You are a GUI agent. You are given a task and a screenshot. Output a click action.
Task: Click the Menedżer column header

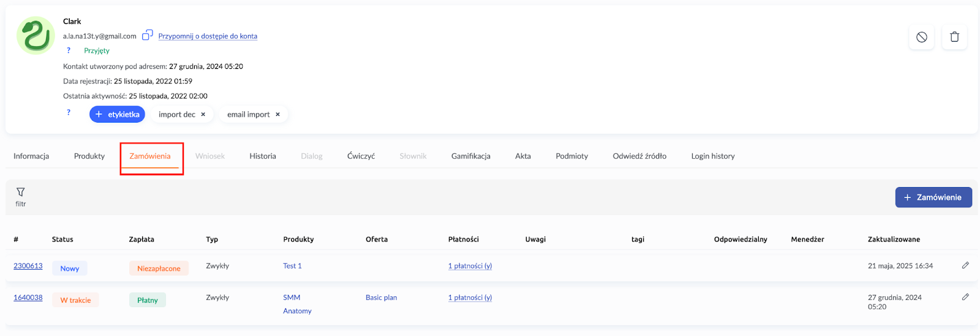click(807, 240)
